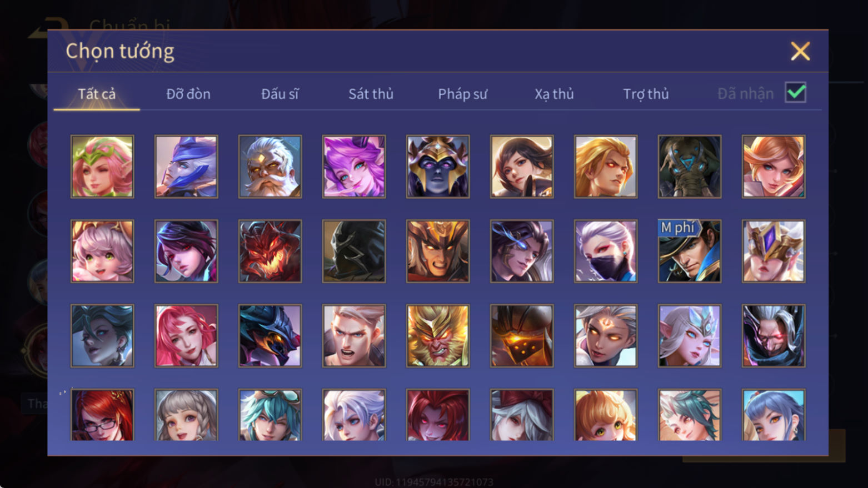The height and width of the screenshot is (488, 868).
Task: Switch to the "Đỡ đòn" tab
Action: [x=188, y=94]
